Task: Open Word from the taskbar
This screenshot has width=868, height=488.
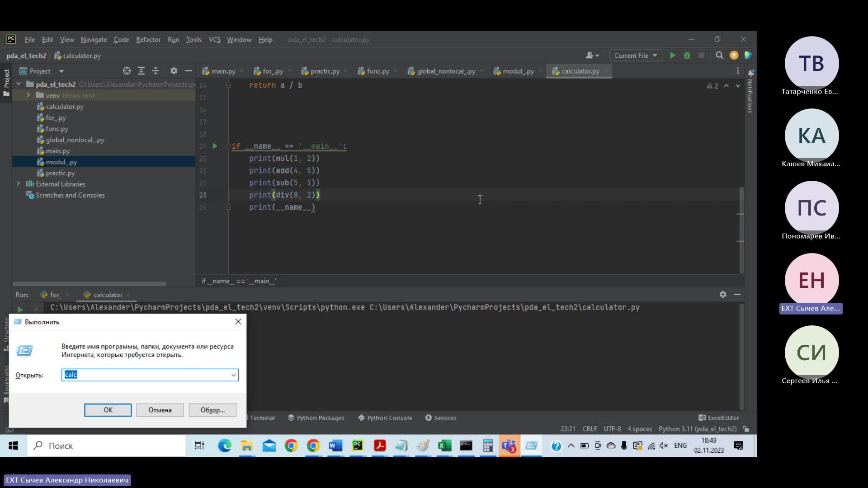Action: tap(335, 446)
